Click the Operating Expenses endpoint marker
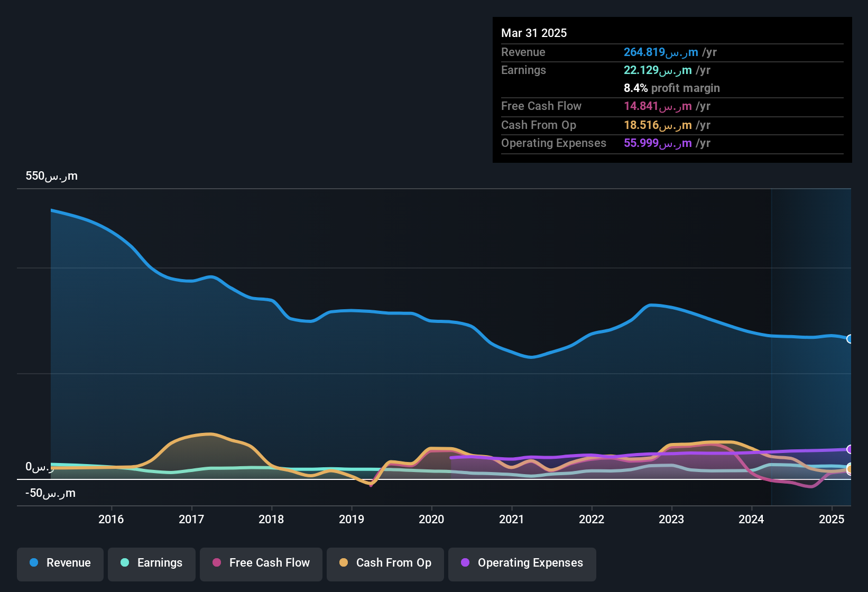Image resolution: width=868 pixels, height=592 pixels. coord(850,449)
